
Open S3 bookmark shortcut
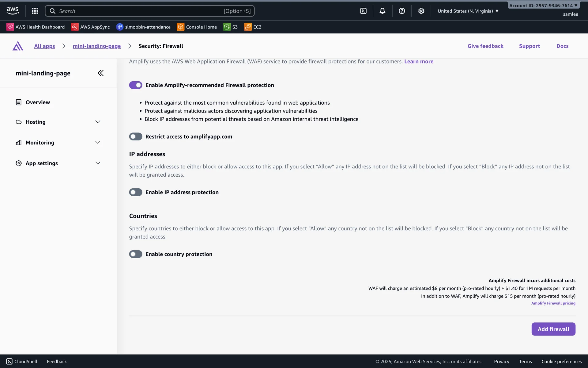point(231,27)
